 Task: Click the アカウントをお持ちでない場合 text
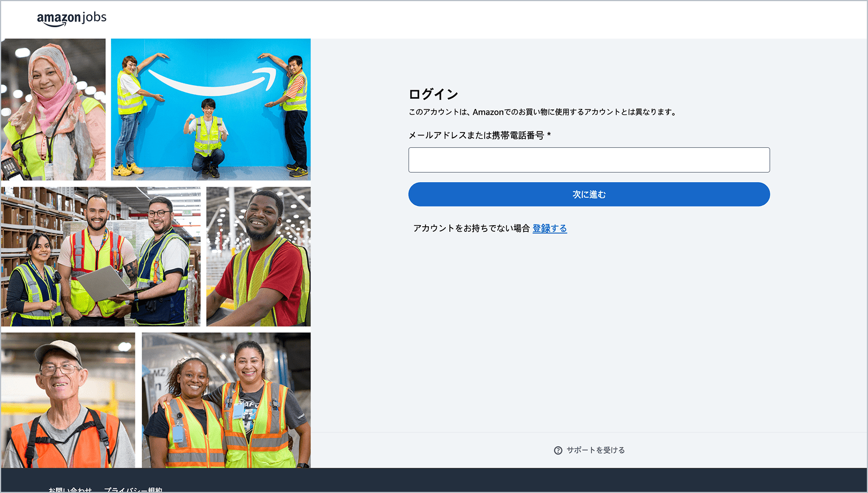[x=471, y=228]
